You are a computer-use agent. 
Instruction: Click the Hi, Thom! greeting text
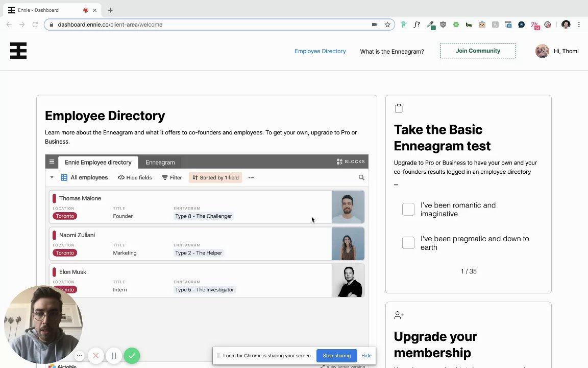pos(566,51)
